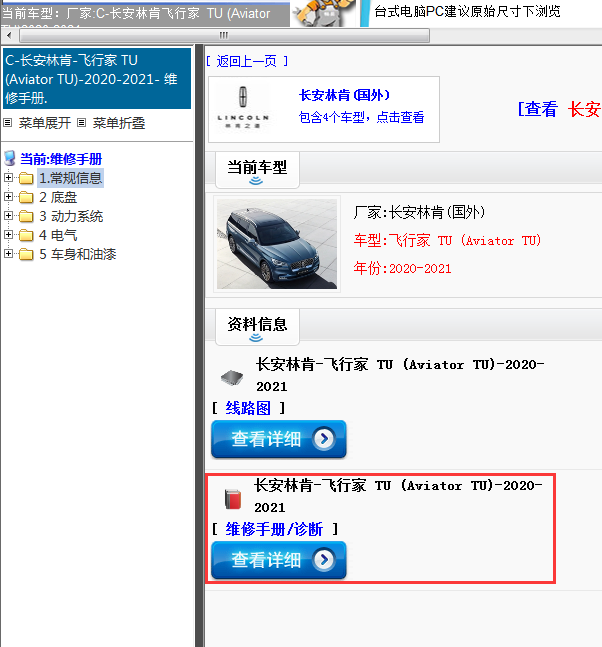Click 菜单展开 to expand all menus
The width and height of the screenshot is (602, 647).
[45, 123]
